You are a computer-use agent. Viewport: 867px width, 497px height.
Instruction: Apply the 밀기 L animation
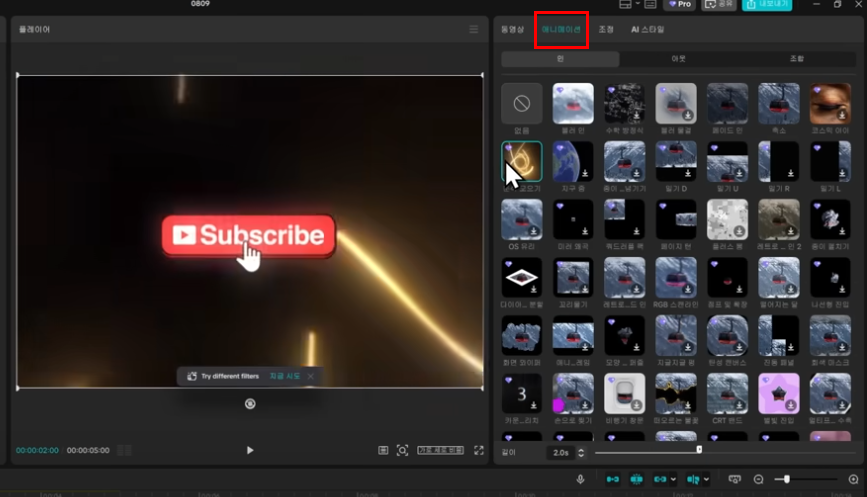(830, 161)
